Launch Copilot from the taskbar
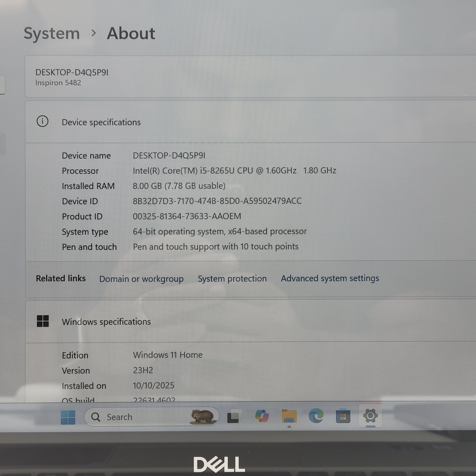This screenshot has width=476, height=476. pos(262,416)
